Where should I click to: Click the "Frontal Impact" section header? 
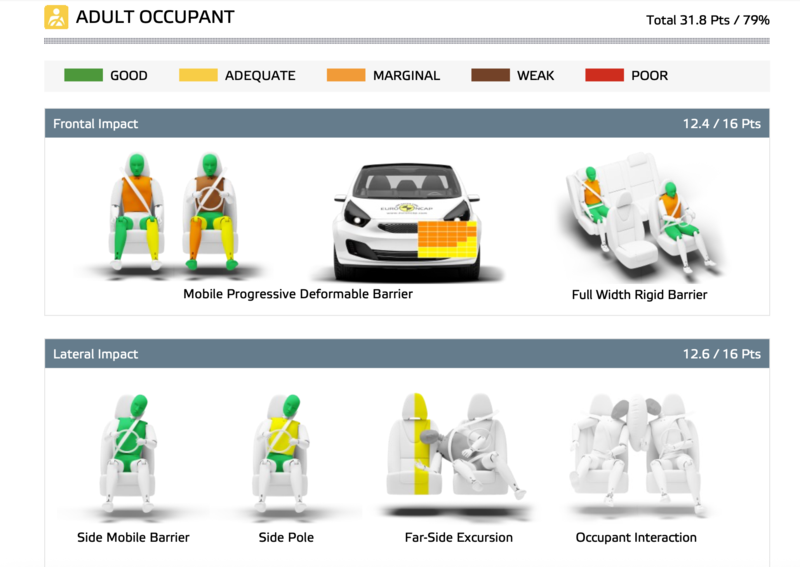point(407,123)
